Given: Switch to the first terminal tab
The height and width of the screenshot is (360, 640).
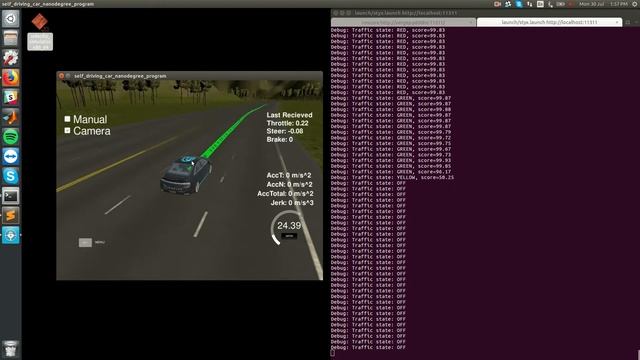Looking at the screenshot, I should tap(403, 22).
